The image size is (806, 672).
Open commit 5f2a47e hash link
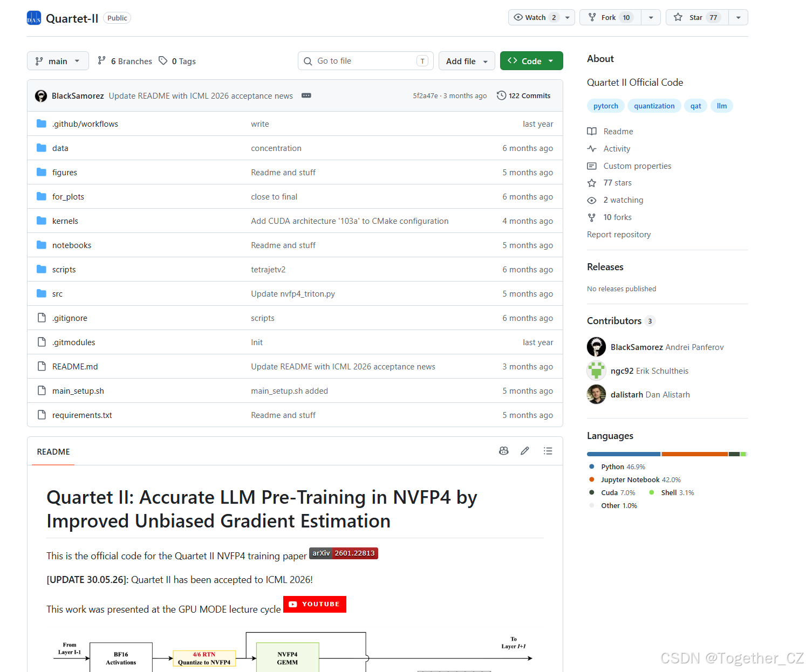(426, 95)
